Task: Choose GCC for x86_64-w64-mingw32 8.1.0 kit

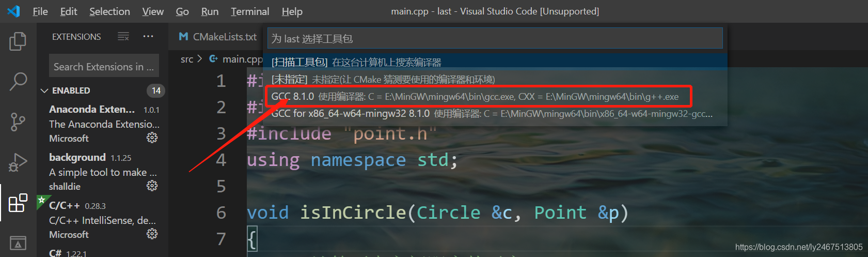Action: tap(495, 113)
